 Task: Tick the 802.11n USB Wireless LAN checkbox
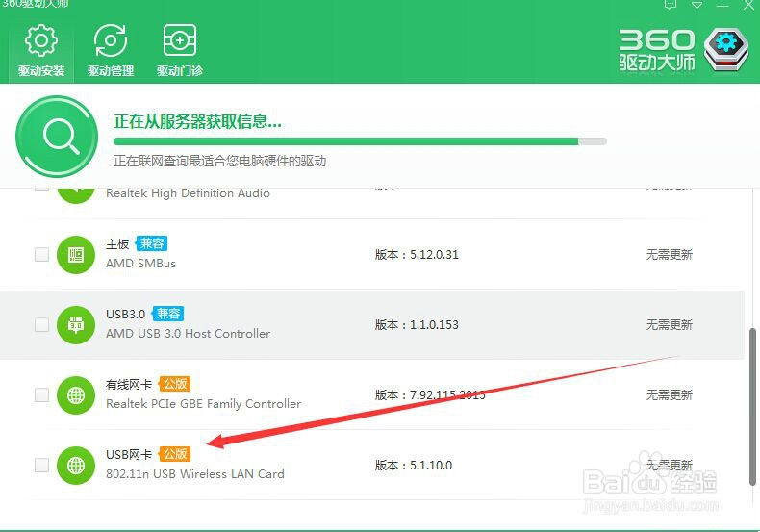41,465
